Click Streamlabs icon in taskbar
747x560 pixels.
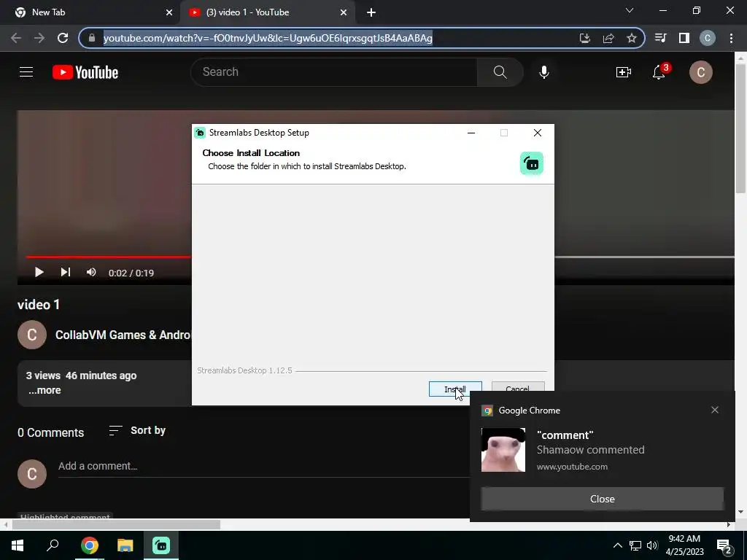[161, 545]
